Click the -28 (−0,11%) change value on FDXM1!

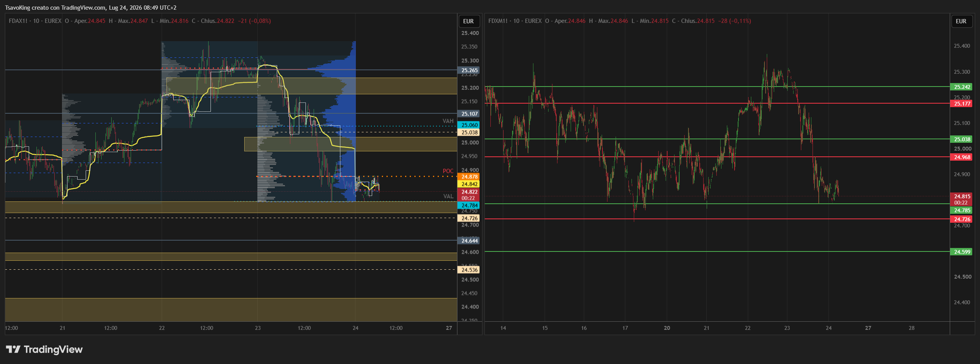point(735,21)
